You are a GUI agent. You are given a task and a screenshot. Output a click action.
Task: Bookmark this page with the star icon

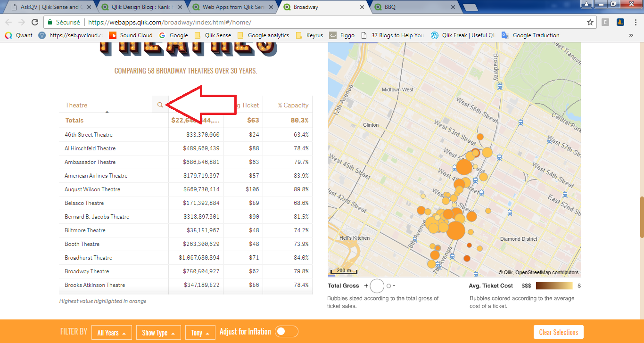590,22
